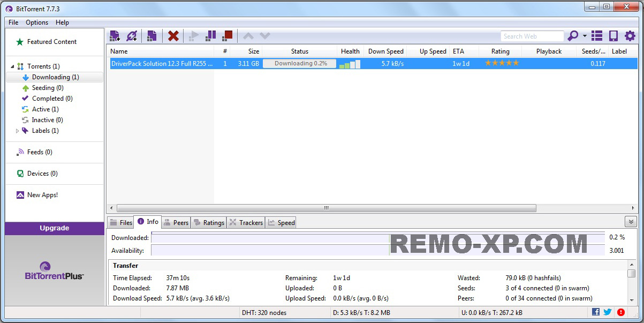
Task: Open the search engine dropdown arrow
Action: coord(585,36)
